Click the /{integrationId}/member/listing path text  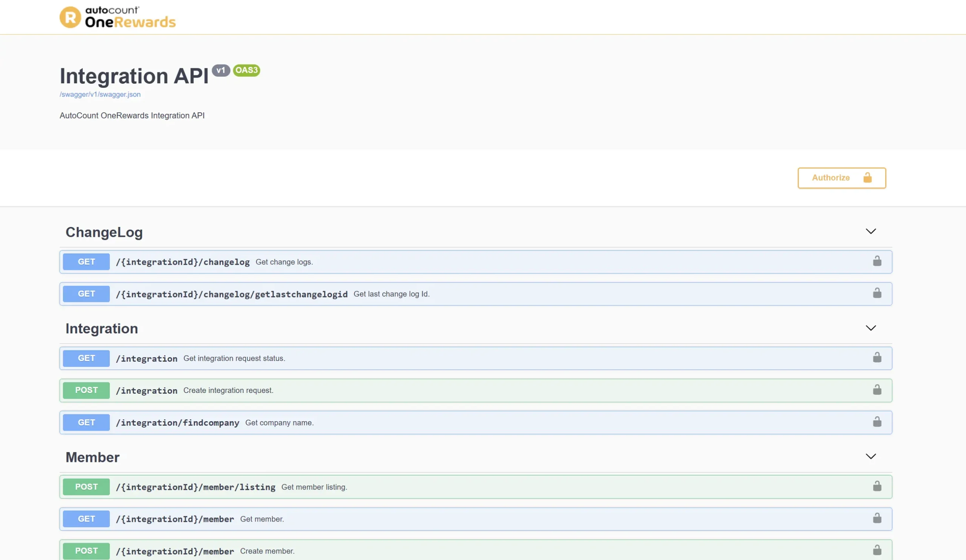click(x=195, y=487)
